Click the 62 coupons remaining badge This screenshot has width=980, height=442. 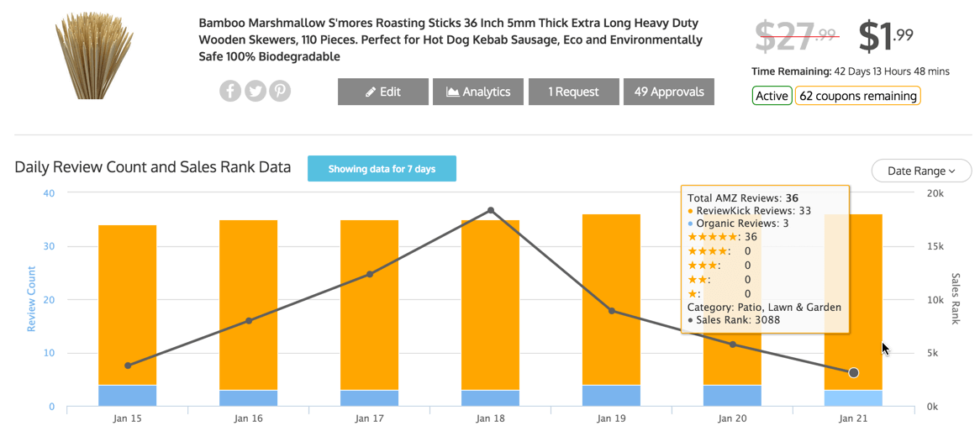857,97
